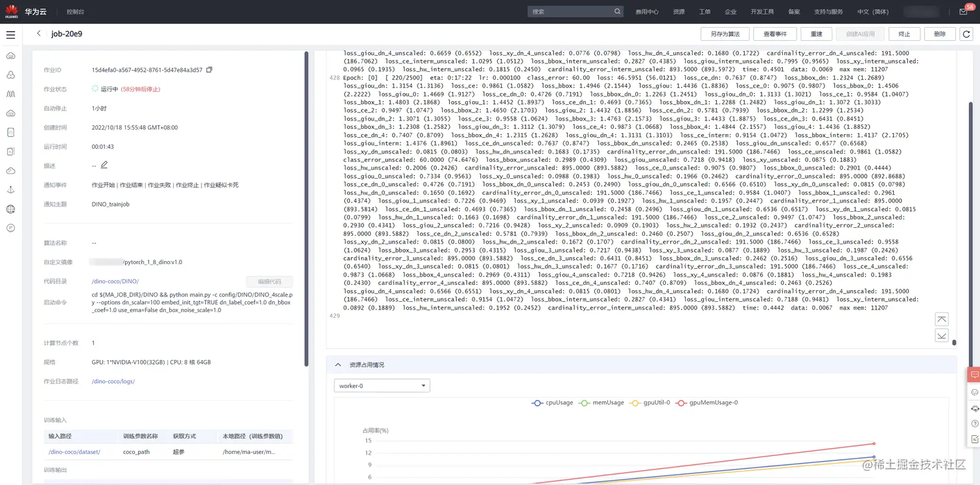The width and height of the screenshot is (980, 485).
Task: Click the red gpuMemUsage-0 end data point
Action: 874,444
